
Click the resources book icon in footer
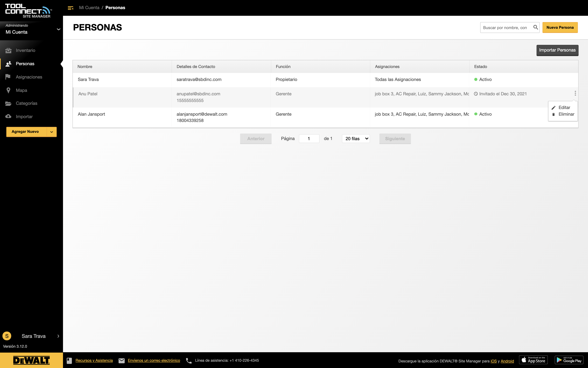point(69,360)
